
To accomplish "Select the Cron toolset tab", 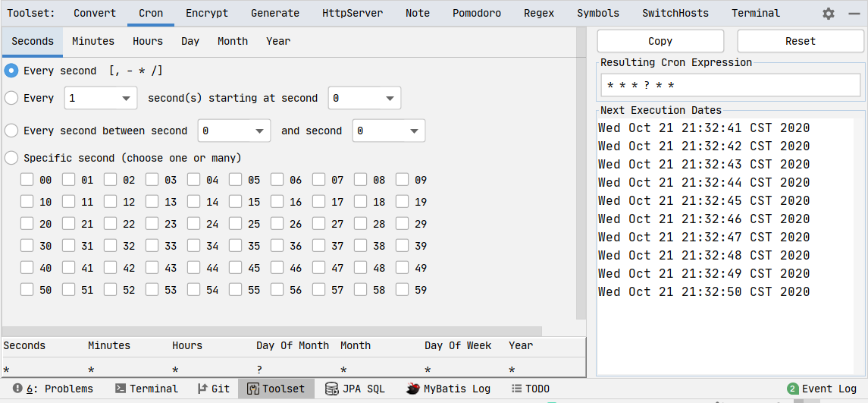I will point(151,14).
